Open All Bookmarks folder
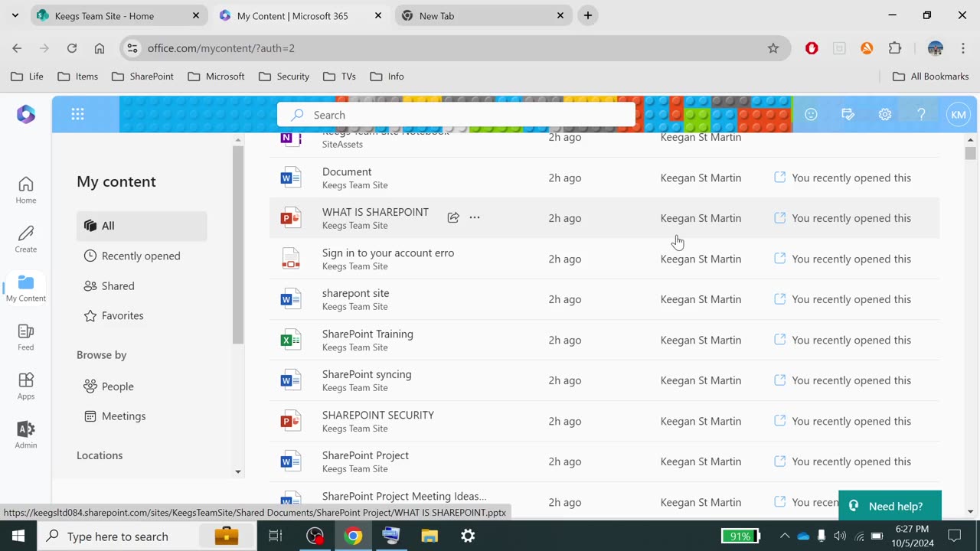This screenshot has height=551, width=980. pyautogui.click(x=931, y=77)
